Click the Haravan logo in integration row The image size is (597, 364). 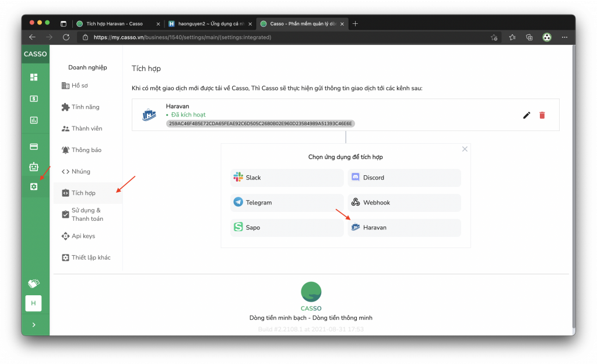149,115
